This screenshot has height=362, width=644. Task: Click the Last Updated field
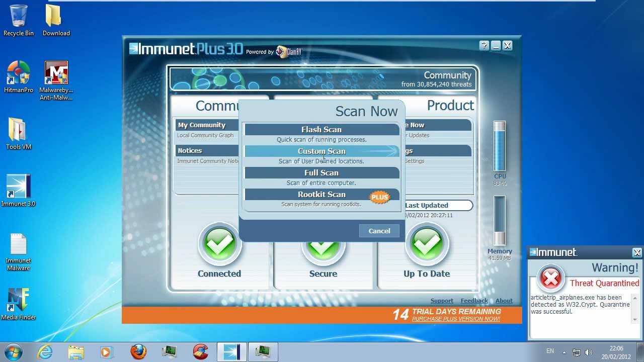pyautogui.click(x=438, y=205)
